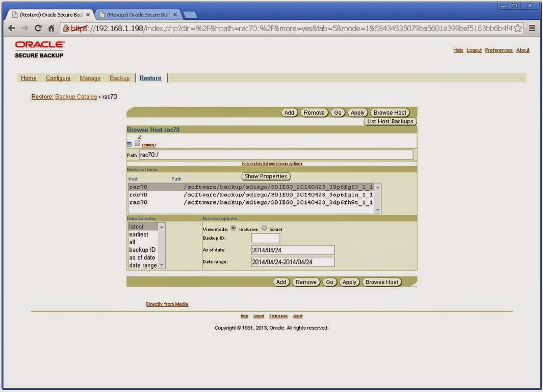Click the browser address bar URL

pos(291,29)
